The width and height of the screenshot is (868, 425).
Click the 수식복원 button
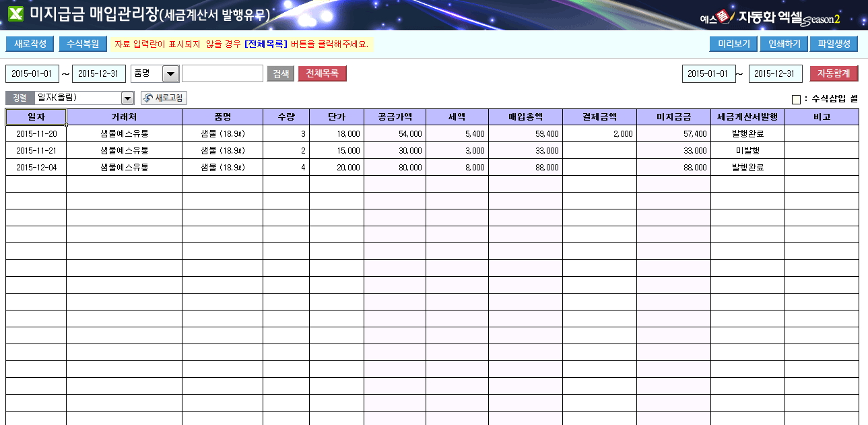[83, 44]
